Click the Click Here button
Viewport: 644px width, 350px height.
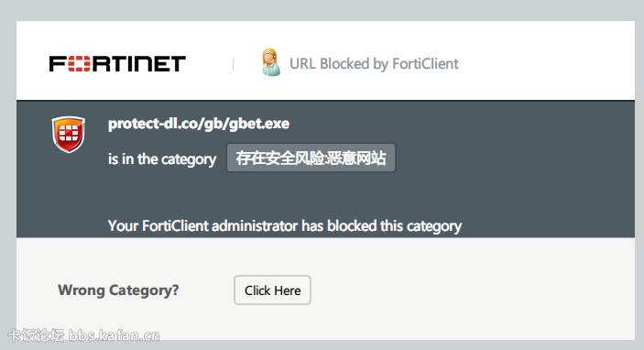[272, 290]
